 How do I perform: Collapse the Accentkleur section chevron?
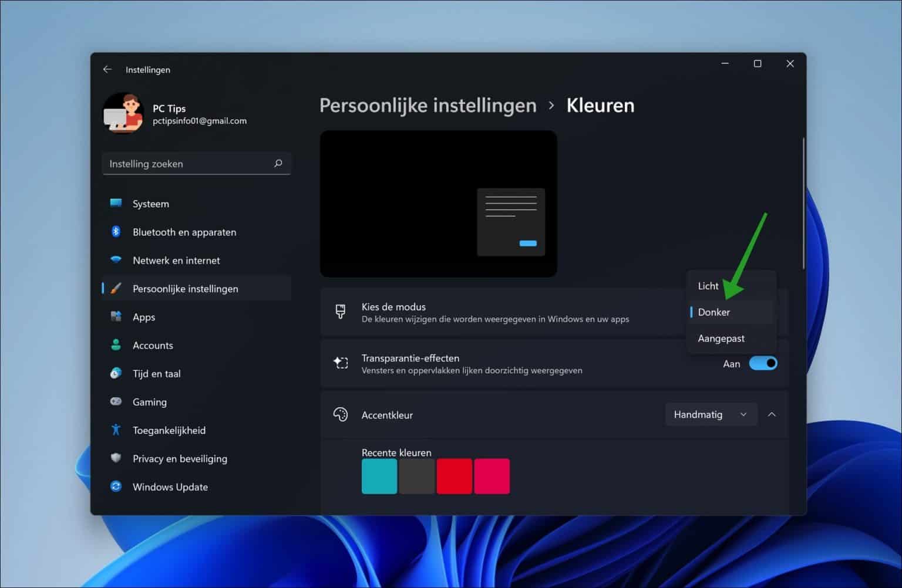772,414
